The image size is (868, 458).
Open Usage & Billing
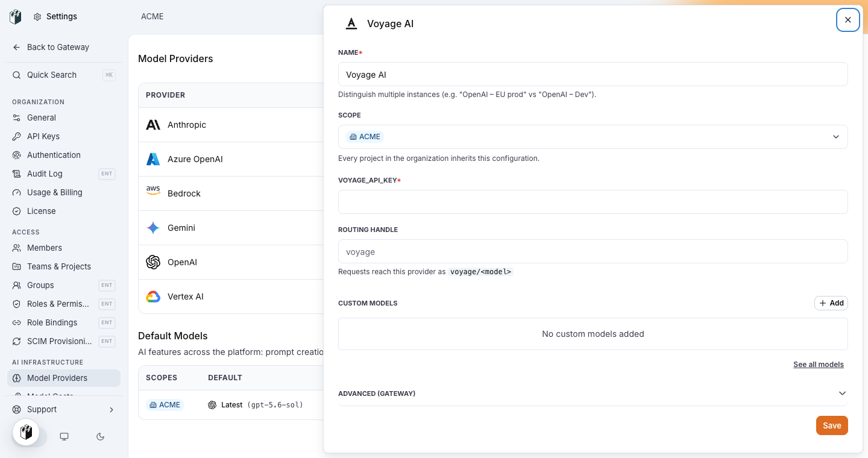coord(64,192)
